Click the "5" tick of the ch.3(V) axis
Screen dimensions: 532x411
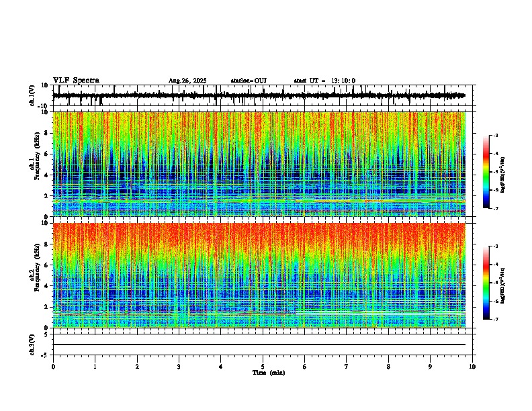[46, 334]
